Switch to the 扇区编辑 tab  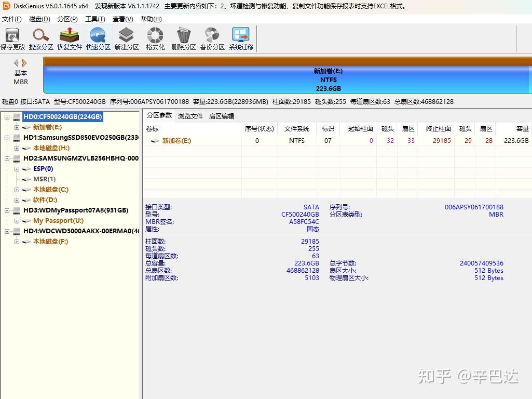click(x=222, y=116)
